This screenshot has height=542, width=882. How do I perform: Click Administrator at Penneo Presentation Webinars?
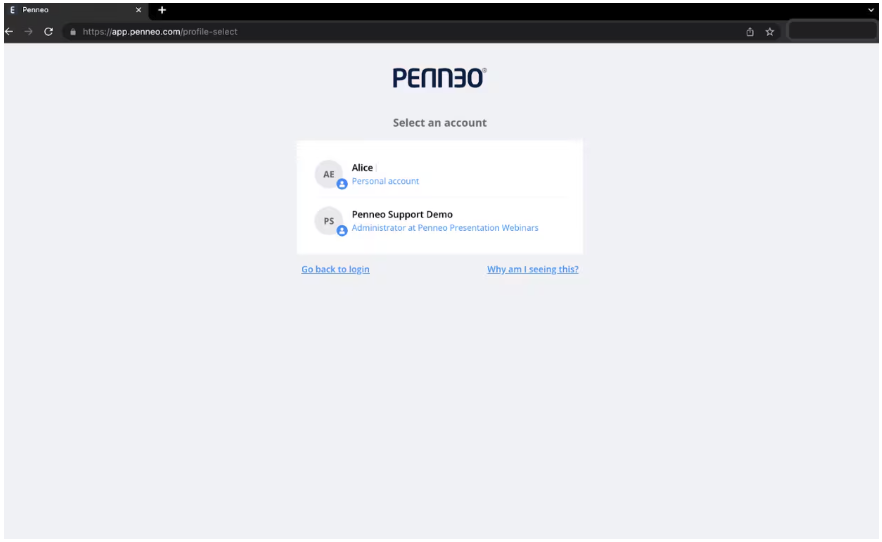click(x=445, y=228)
